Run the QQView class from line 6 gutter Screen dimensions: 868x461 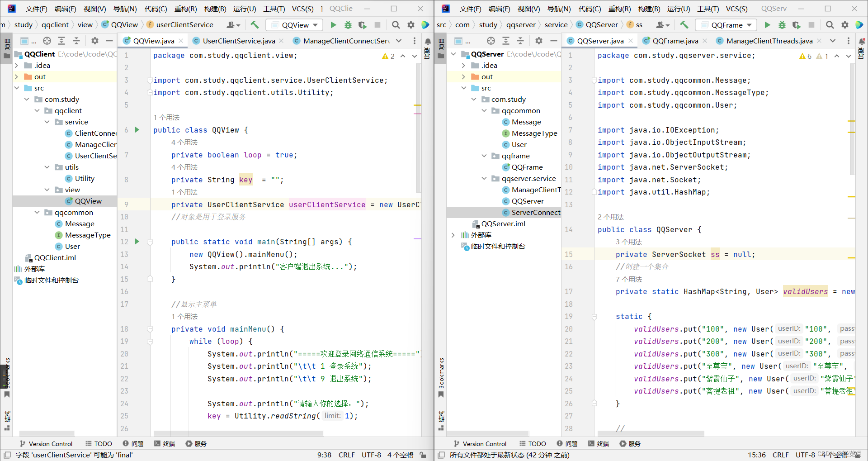(x=137, y=130)
